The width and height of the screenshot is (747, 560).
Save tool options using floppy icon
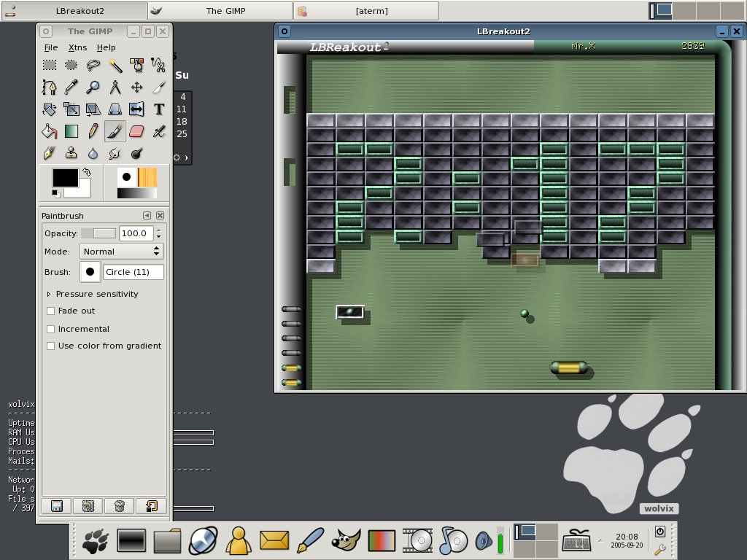coord(57,506)
